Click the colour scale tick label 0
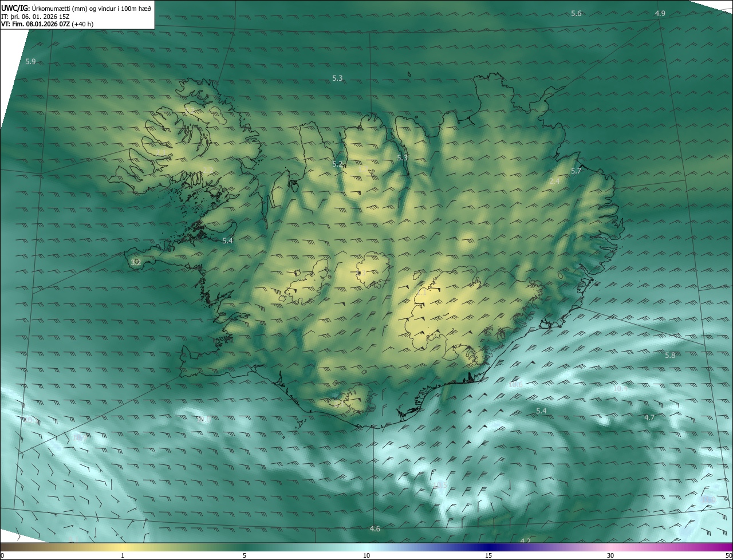Viewport: 733px width, 560px height. pos(2,555)
